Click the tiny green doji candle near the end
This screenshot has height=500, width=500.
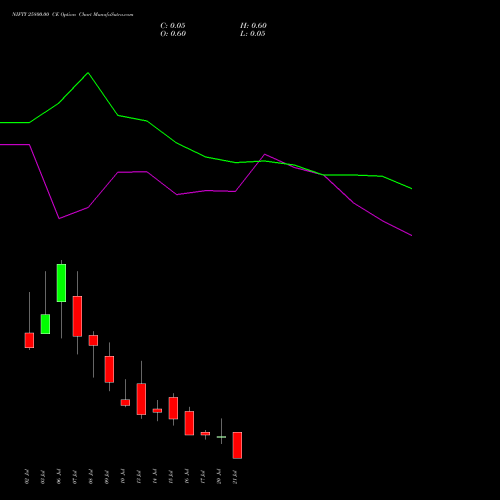pyautogui.click(x=221, y=437)
